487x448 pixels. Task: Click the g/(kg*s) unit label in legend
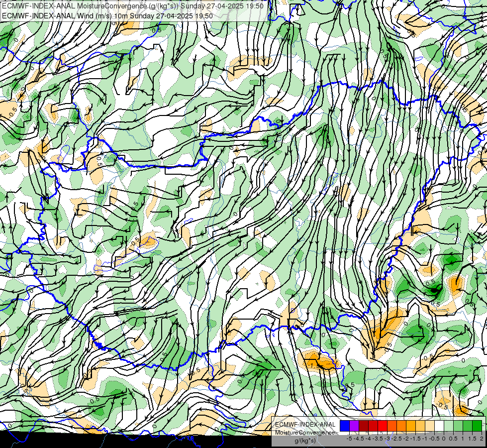click(305, 441)
